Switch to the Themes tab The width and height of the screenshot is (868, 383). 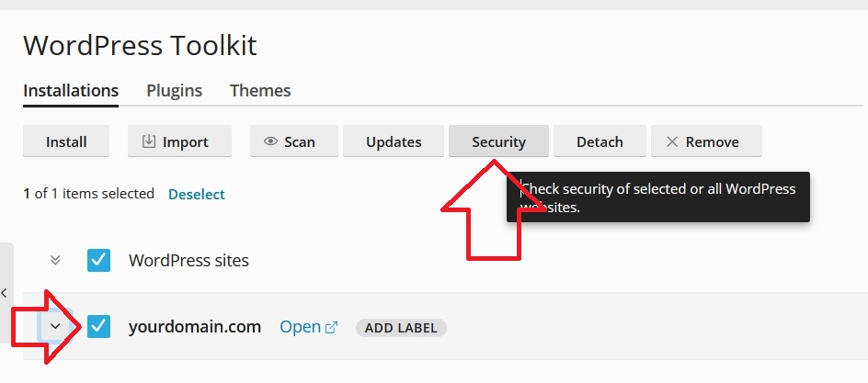[260, 90]
